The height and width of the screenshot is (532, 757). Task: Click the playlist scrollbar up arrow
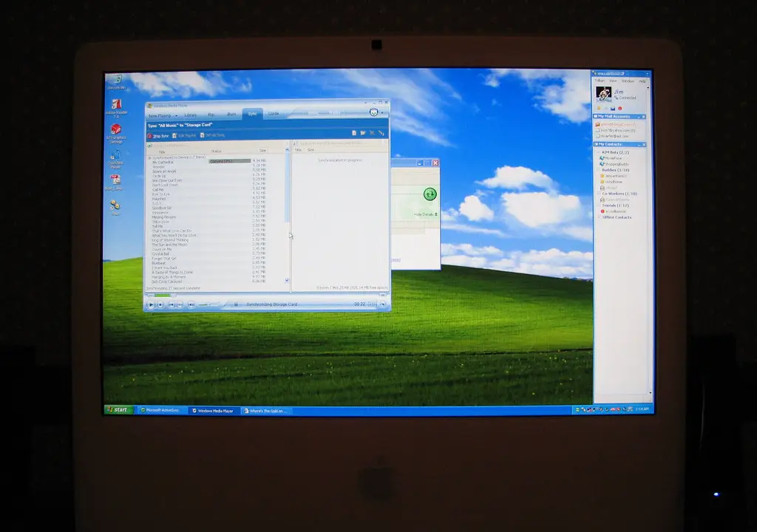287,150
